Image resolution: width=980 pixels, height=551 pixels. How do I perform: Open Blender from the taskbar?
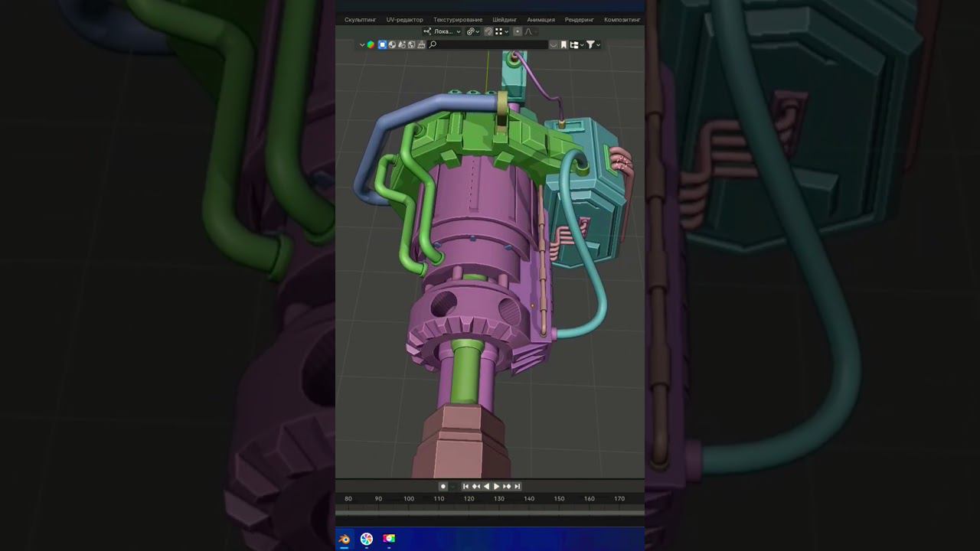tap(345, 539)
